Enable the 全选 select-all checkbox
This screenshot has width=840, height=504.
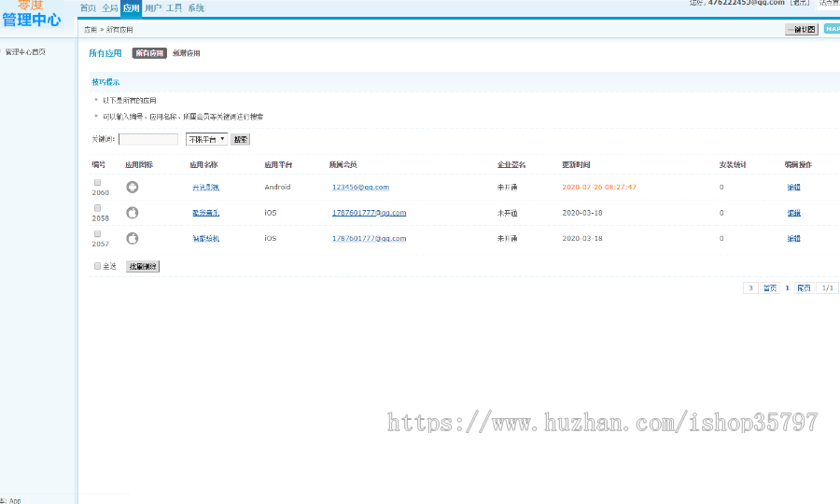coord(97,266)
